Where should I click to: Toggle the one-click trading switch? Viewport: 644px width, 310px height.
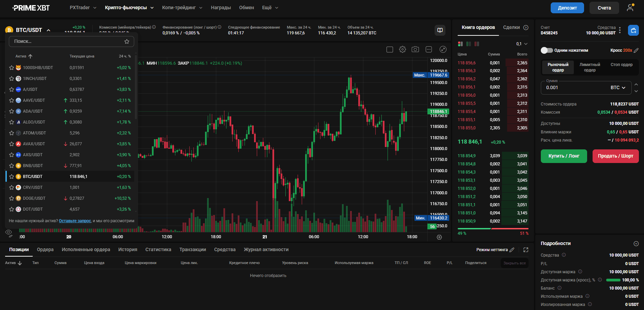pos(547,50)
